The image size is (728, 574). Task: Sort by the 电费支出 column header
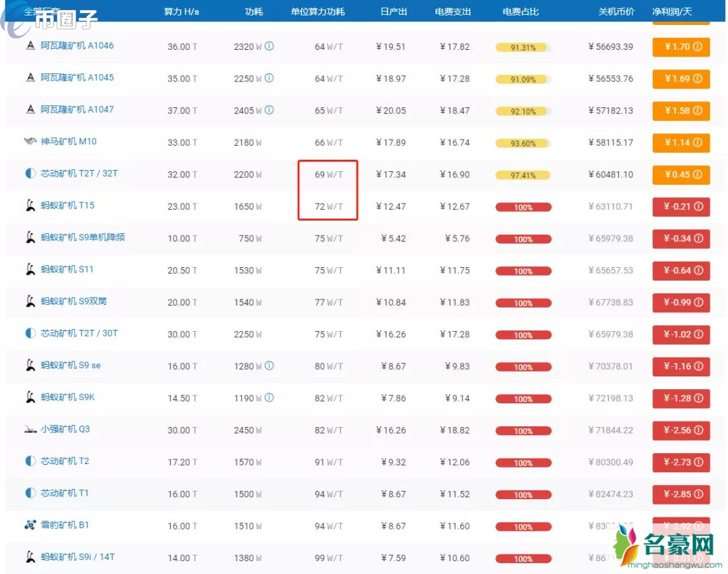(x=453, y=11)
